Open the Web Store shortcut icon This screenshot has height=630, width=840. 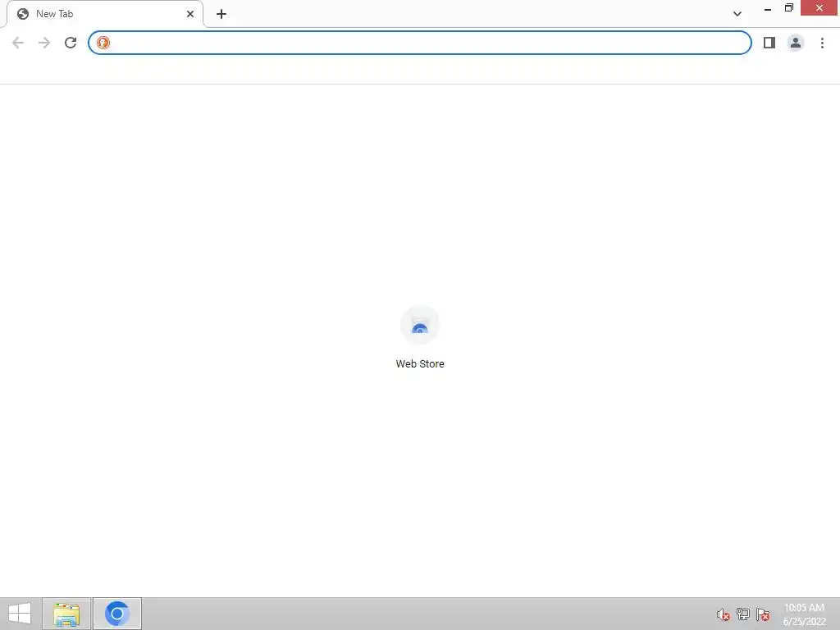[x=420, y=325]
